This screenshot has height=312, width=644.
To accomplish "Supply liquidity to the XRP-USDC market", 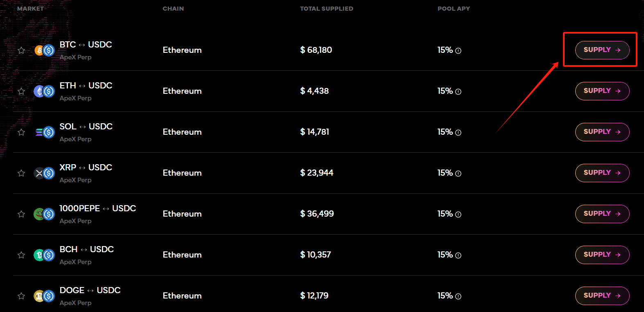I will pos(602,173).
